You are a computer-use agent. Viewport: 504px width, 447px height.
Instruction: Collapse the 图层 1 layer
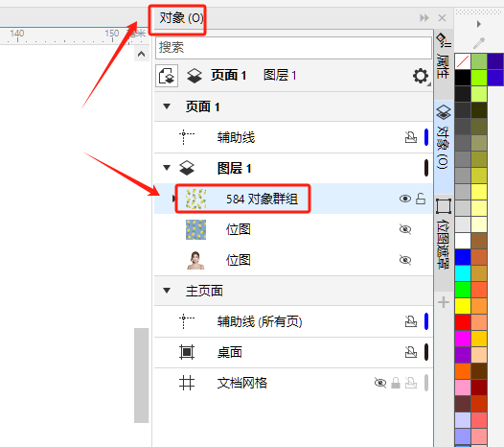coord(167,168)
